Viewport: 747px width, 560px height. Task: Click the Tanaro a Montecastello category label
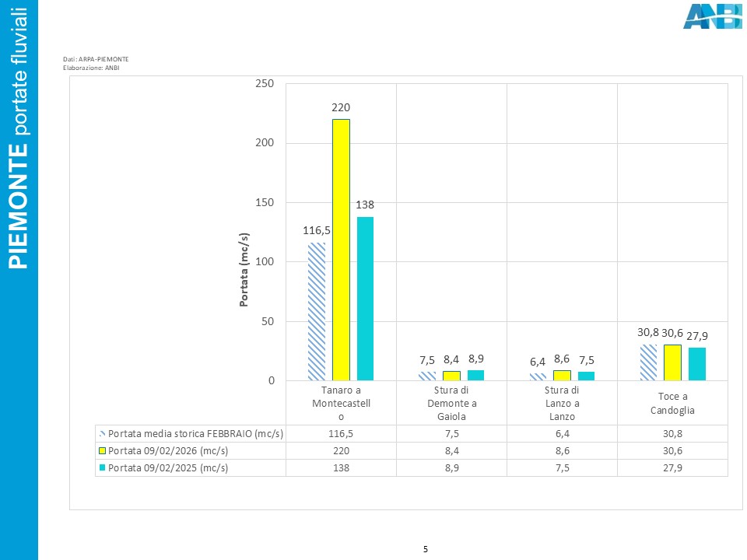click(341, 404)
